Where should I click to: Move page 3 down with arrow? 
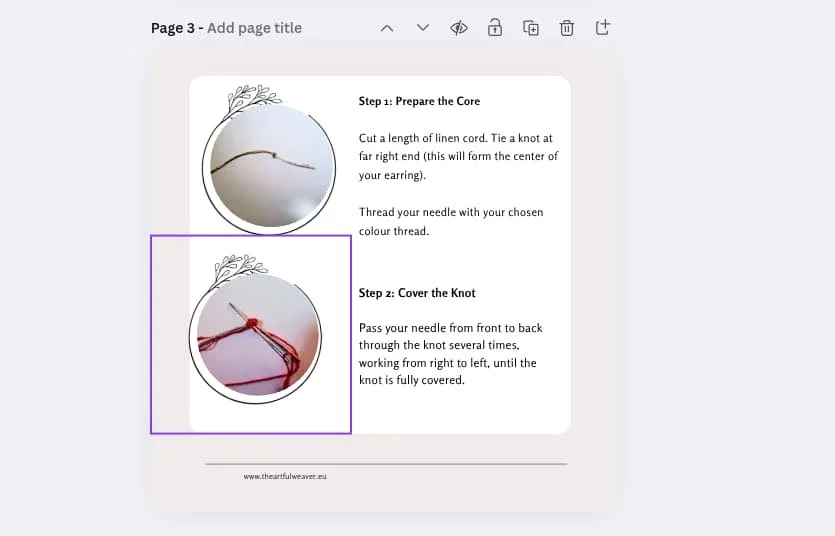tap(423, 28)
